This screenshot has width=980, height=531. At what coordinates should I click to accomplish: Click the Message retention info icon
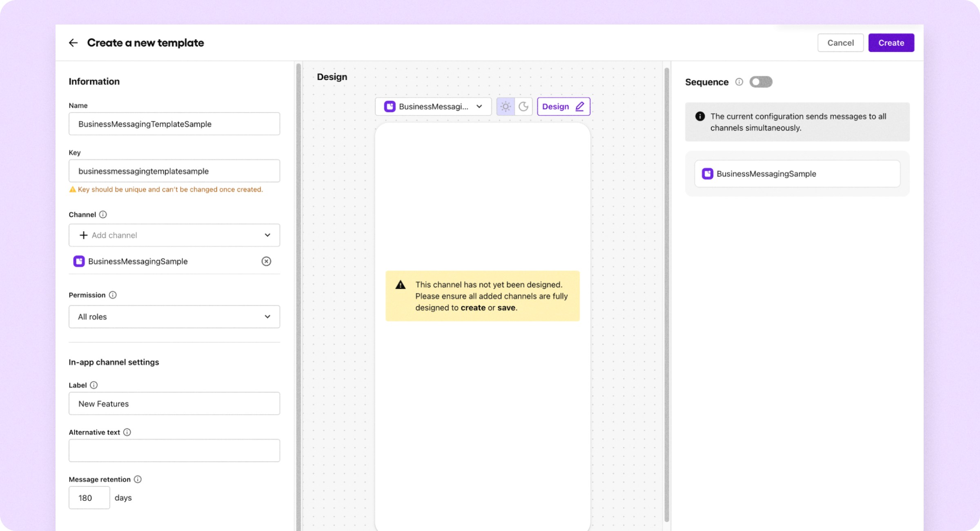pos(137,479)
